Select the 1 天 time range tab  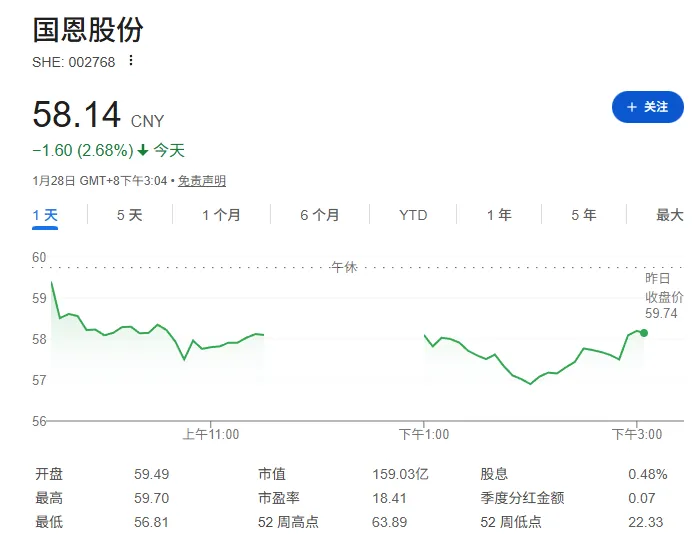click(45, 215)
